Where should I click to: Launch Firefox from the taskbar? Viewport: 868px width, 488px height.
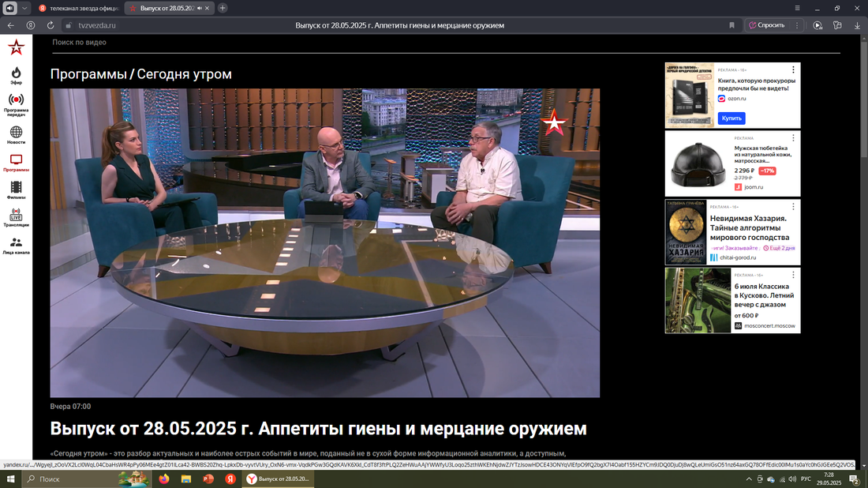[x=164, y=479]
